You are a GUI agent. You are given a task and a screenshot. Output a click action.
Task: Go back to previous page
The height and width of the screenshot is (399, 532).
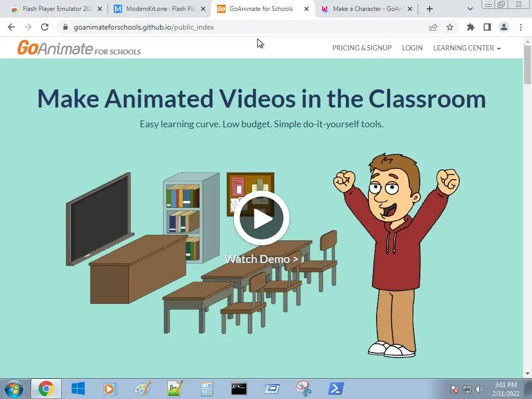click(11, 27)
